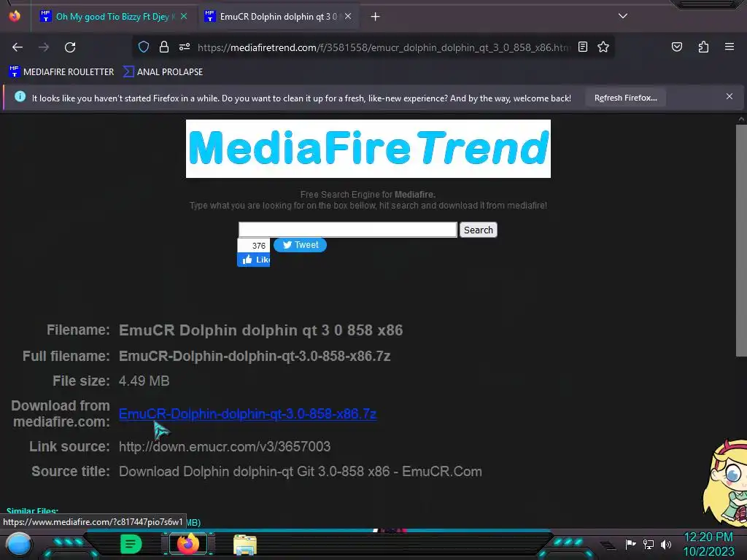747x560 pixels.
Task: Click the Facebook Like button
Action: pos(253,260)
